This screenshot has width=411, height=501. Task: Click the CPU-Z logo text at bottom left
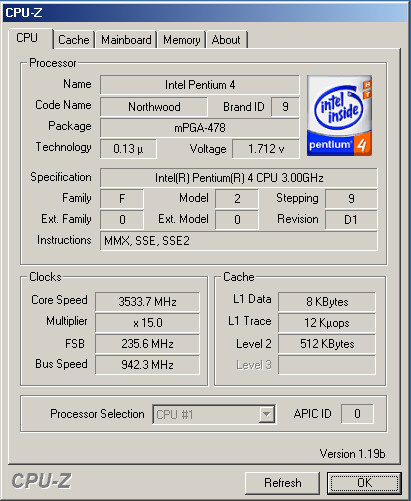point(42,481)
